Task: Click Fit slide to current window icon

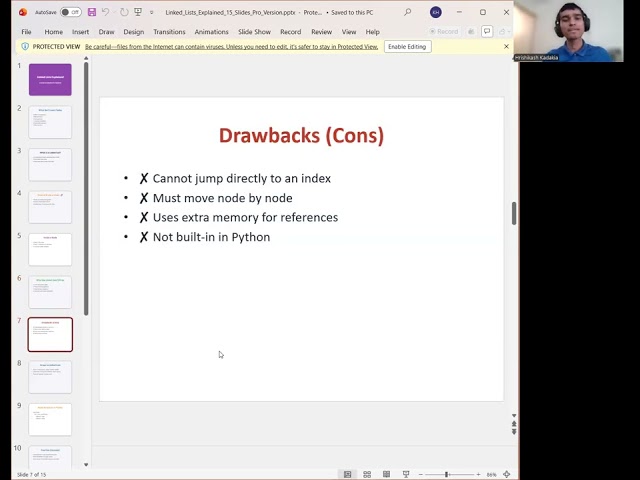Action: click(507, 474)
